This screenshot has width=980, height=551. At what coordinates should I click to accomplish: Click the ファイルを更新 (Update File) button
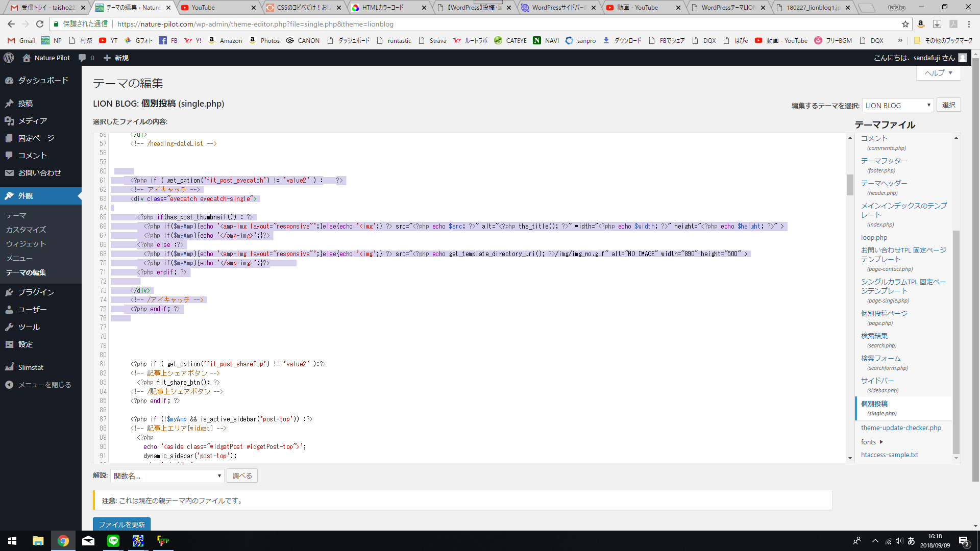tap(122, 524)
